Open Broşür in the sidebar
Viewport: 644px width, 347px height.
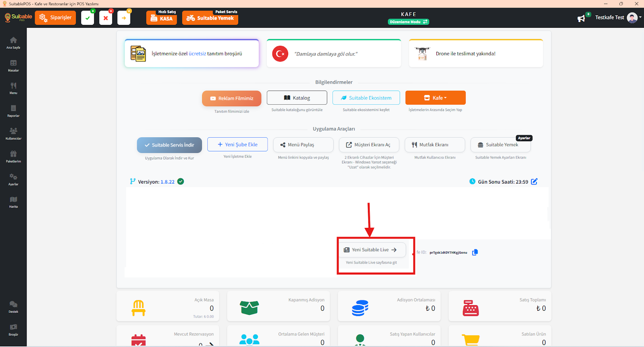click(13, 330)
